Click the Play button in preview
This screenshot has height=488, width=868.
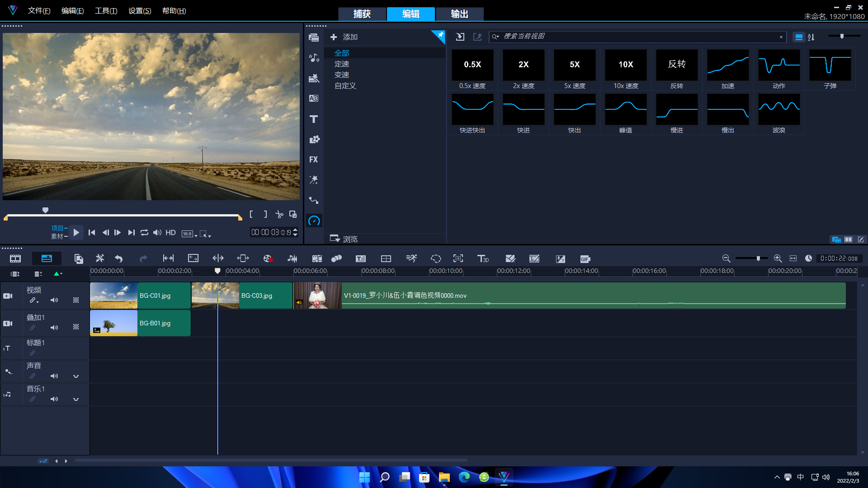(x=76, y=233)
